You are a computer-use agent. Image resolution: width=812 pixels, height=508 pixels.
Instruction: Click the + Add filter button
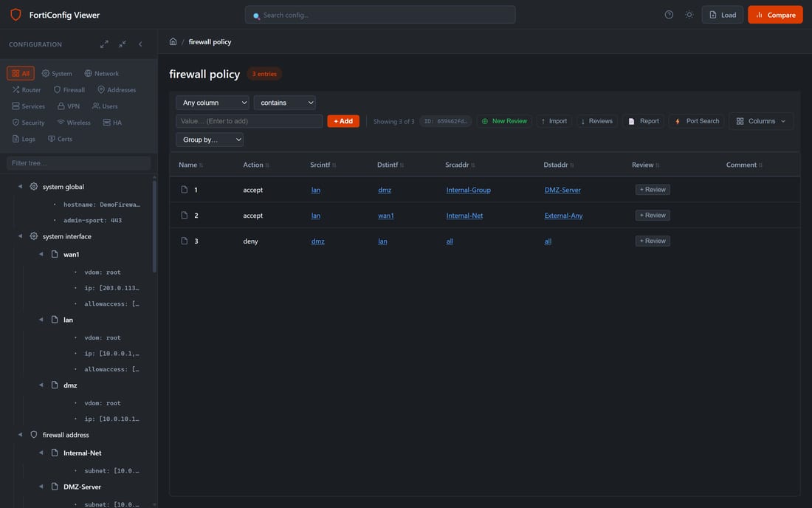(343, 121)
